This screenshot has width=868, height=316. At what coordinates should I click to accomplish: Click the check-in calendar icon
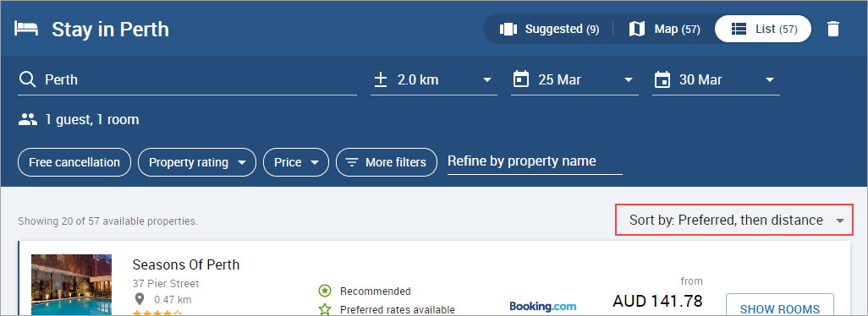coord(521,79)
